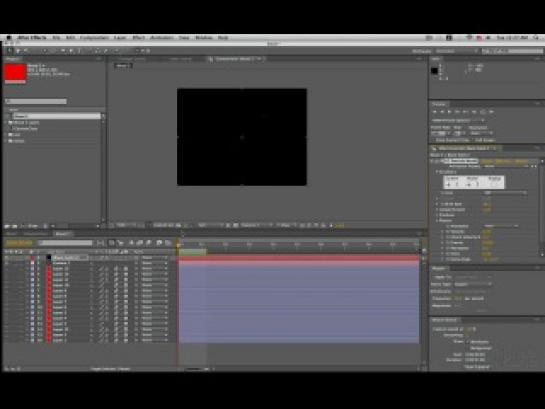This screenshot has width=545, height=409.
Task: Select the Hand tool in toolbar
Action: coord(18,51)
